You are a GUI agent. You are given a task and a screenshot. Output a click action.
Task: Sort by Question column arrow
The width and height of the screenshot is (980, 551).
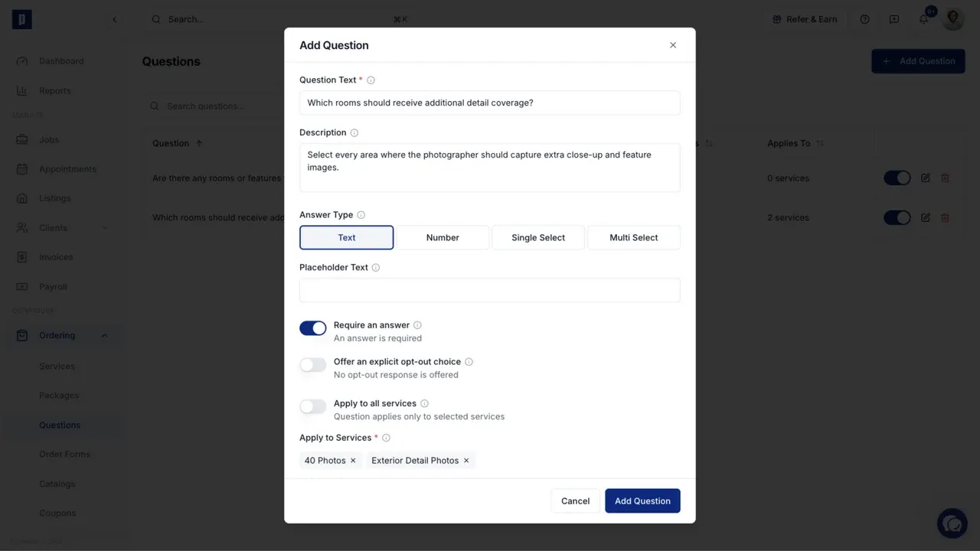click(200, 144)
